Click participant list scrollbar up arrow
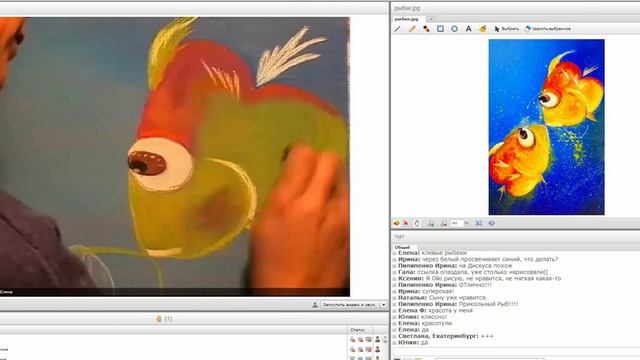 385,338
